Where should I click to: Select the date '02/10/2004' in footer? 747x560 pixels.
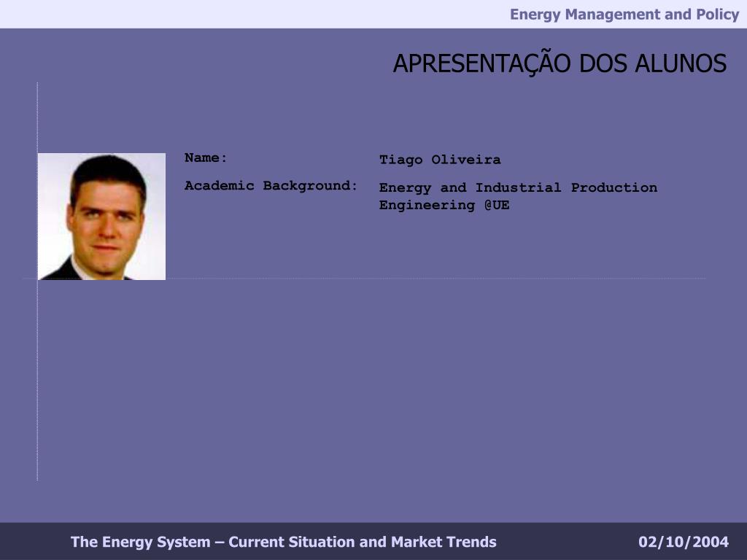click(x=683, y=542)
